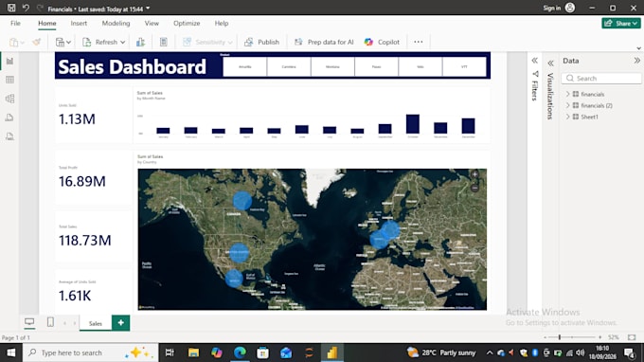Select the Paseo product slicer button

(376, 66)
